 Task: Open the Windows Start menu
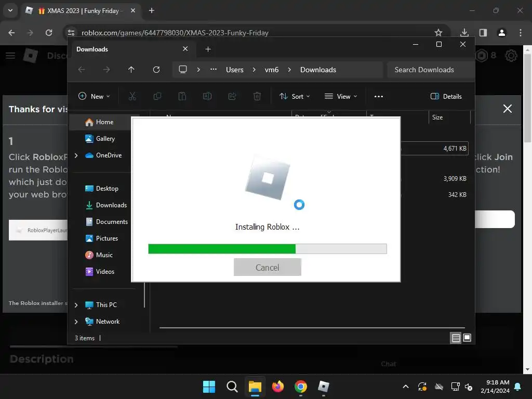tap(209, 387)
